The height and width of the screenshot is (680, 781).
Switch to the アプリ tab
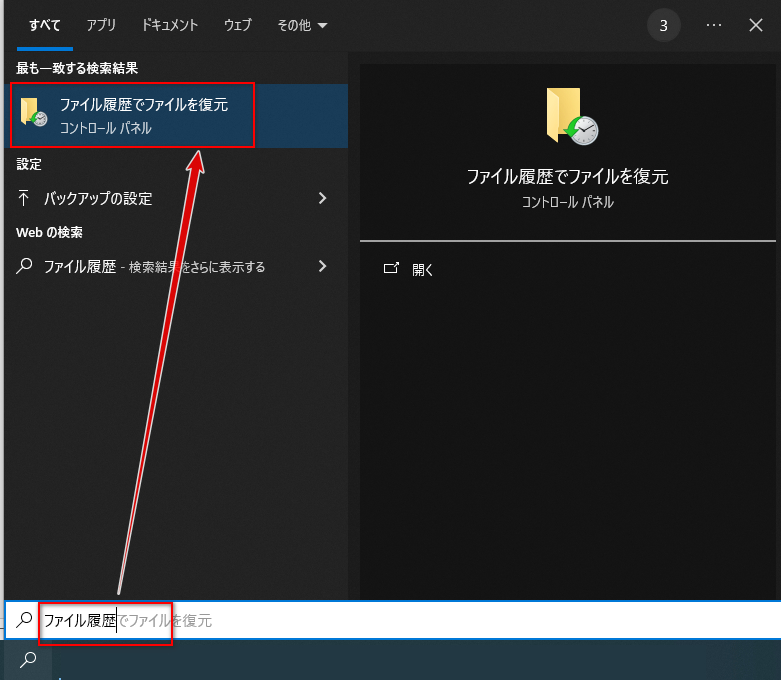100,25
